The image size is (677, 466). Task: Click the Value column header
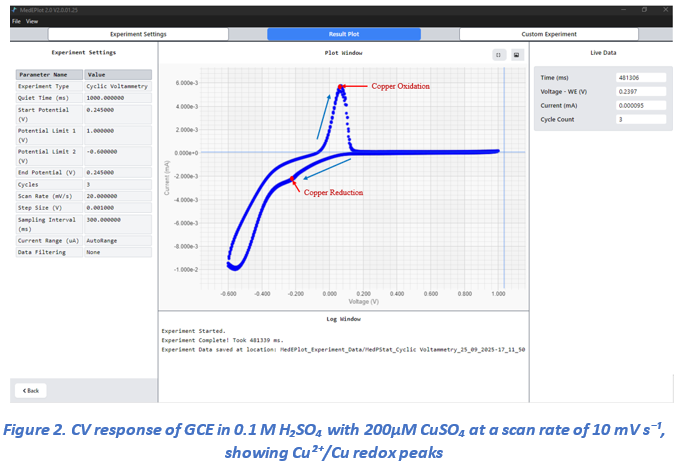tap(117, 74)
